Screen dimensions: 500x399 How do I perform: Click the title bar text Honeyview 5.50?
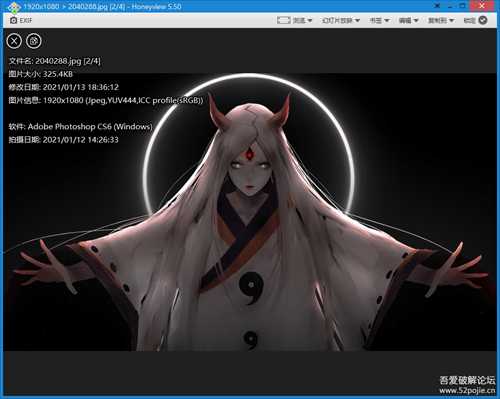[156, 7]
